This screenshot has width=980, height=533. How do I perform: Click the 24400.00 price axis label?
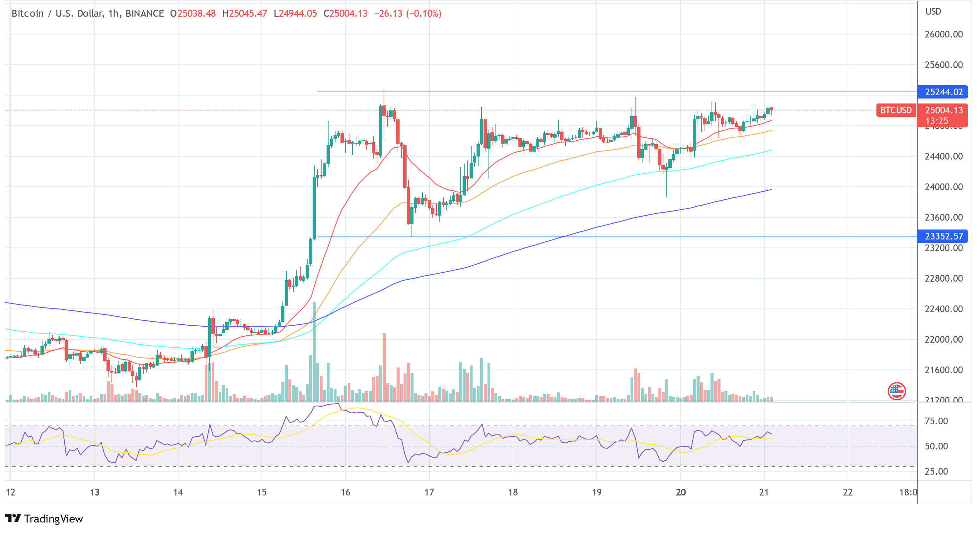point(944,156)
